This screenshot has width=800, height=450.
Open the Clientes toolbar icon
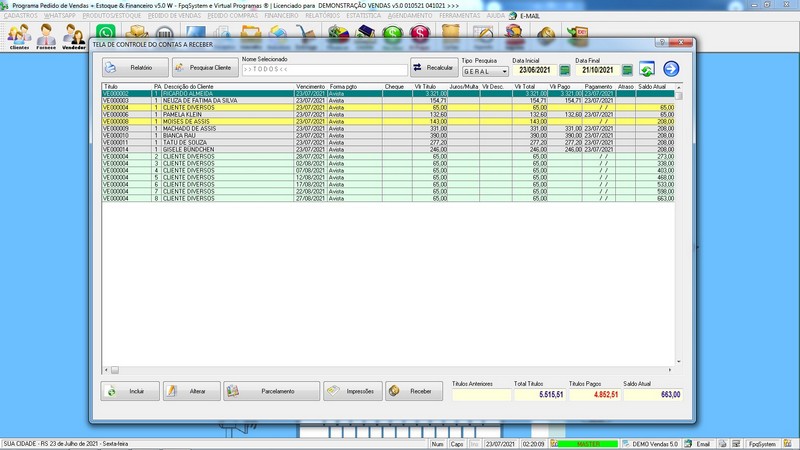[19, 36]
